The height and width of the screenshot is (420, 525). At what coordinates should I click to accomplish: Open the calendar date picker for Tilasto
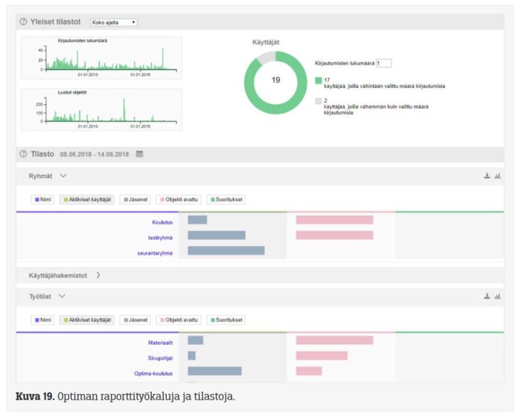click(x=139, y=154)
